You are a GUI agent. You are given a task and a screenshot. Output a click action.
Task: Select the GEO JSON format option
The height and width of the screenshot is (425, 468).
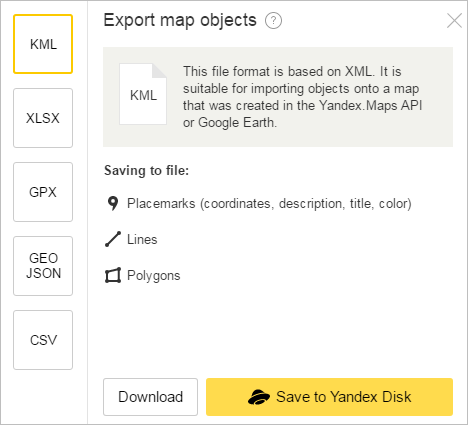tap(43, 266)
